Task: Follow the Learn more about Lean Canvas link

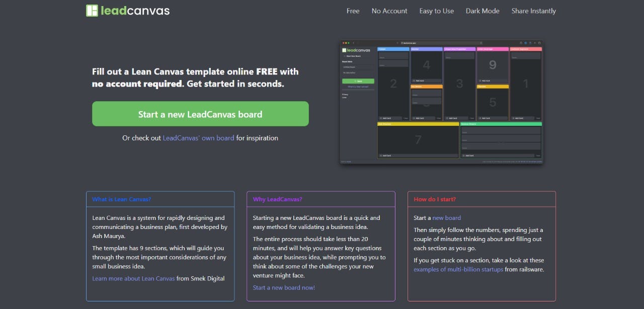Action: (x=133, y=278)
